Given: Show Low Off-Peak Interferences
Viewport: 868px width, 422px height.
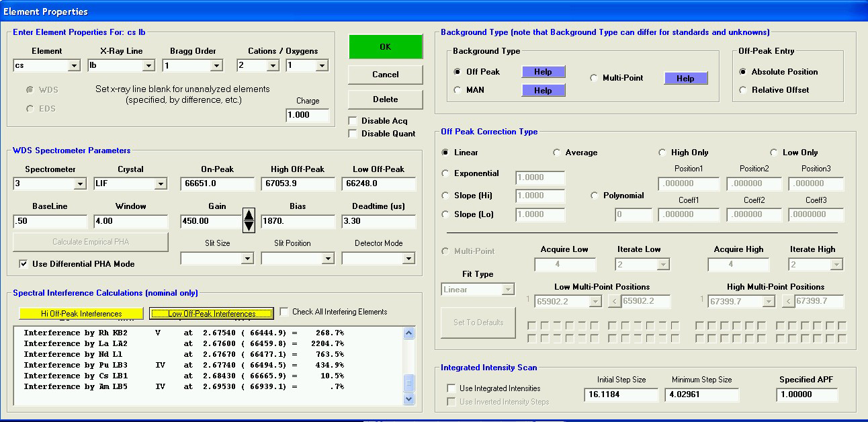Looking at the screenshot, I should tap(212, 314).
